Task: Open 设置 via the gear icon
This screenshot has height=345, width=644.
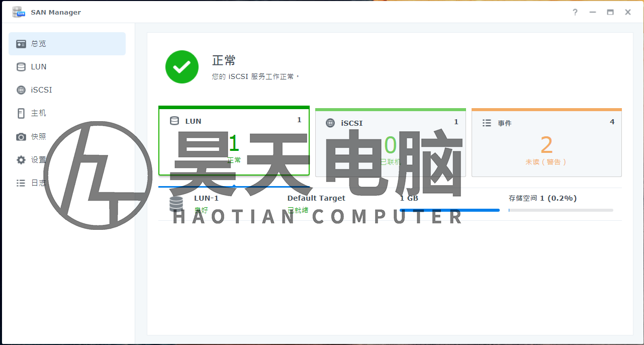Action: pos(21,159)
